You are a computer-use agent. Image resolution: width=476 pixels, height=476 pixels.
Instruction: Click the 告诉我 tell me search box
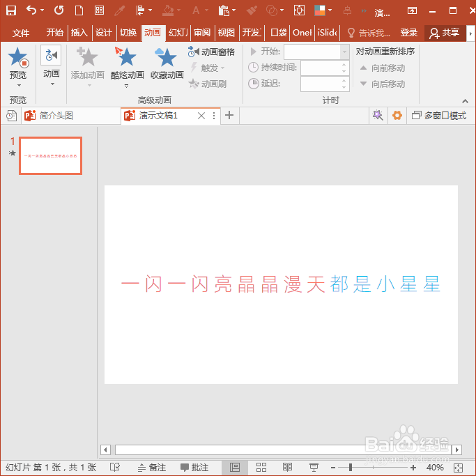point(369,33)
